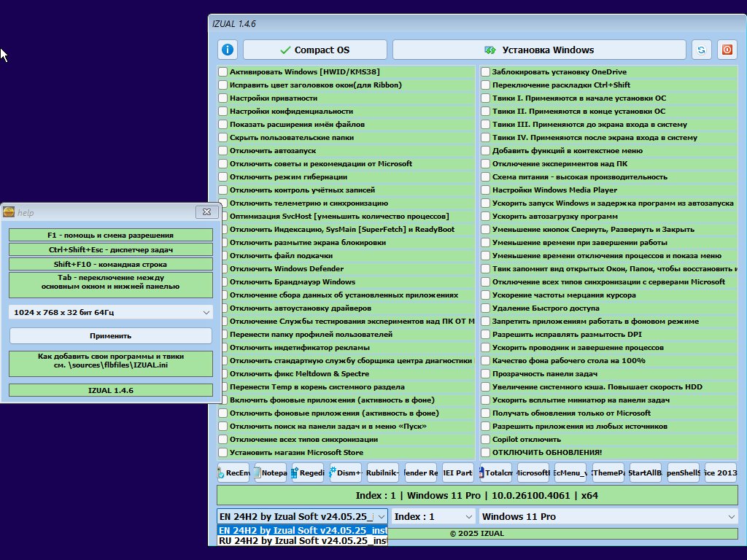Enable Удаление Быстрого доступа checkbox
Viewport: 747px width, 560px height.
485,308
